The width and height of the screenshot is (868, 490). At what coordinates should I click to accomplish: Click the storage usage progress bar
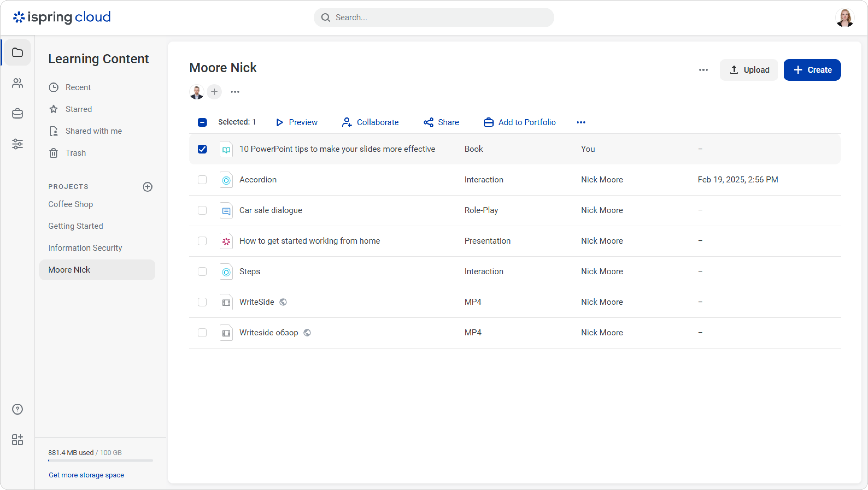(x=100, y=460)
